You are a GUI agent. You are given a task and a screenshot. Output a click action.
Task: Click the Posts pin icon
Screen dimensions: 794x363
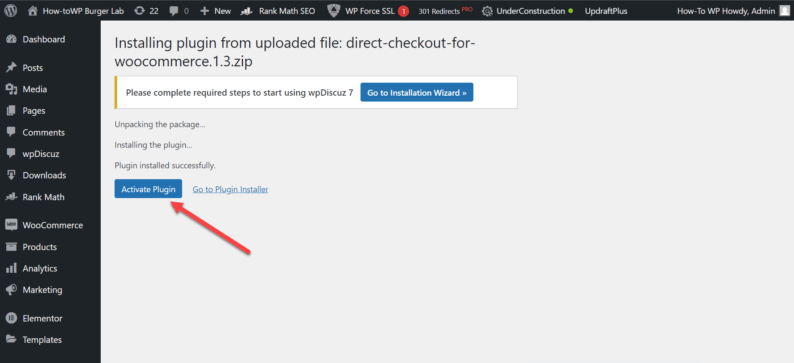11,68
